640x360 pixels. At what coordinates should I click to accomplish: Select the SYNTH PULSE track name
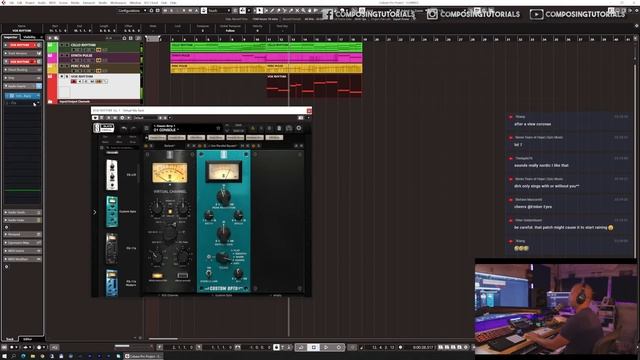click(x=82, y=55)
